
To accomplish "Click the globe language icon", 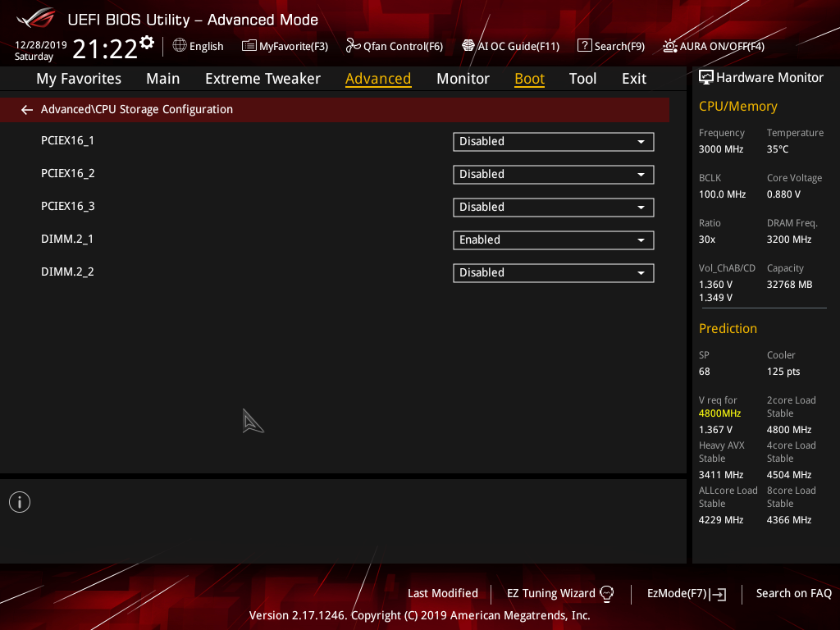I will [180, 46].
